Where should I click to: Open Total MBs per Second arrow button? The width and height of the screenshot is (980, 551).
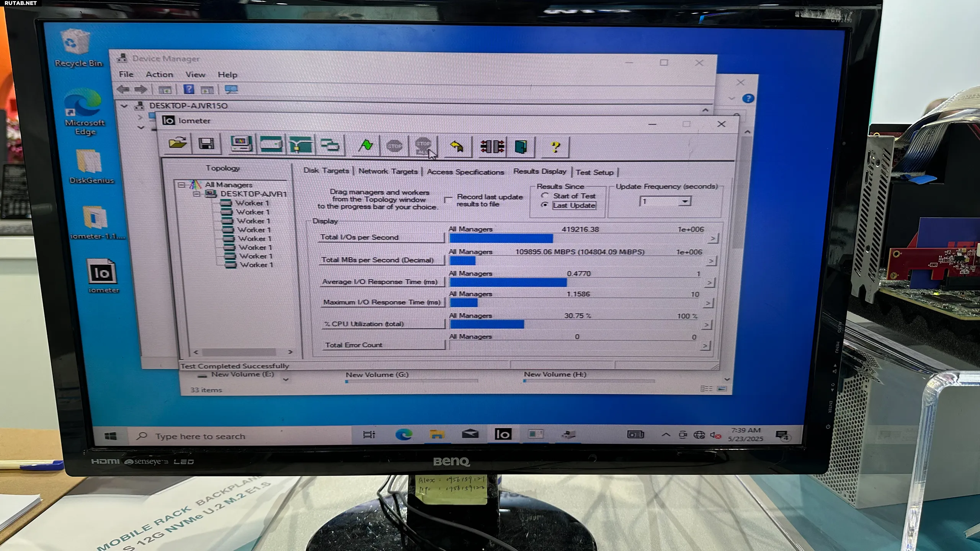click(711, 261)
